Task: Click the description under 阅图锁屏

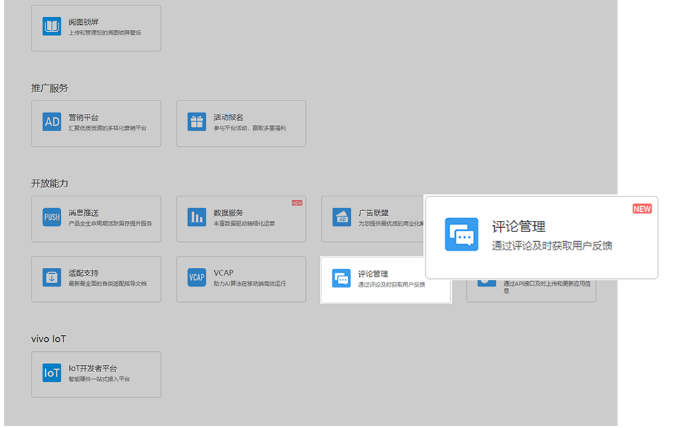Action: (105, 33)
